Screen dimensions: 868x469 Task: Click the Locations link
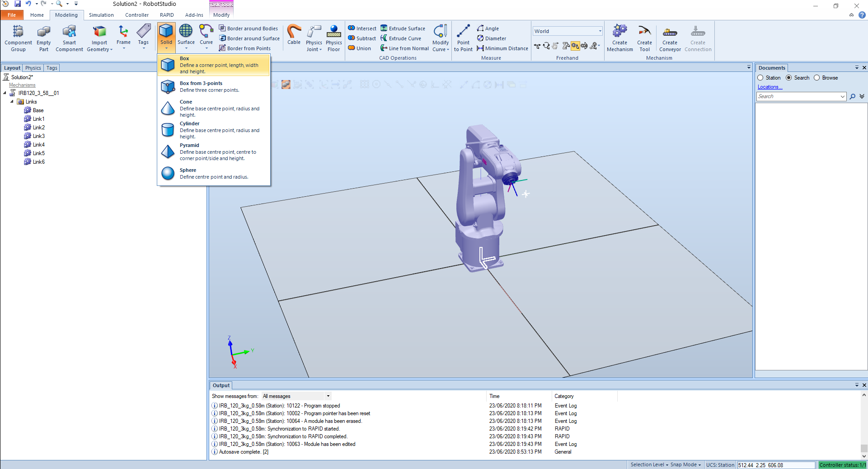769,87
